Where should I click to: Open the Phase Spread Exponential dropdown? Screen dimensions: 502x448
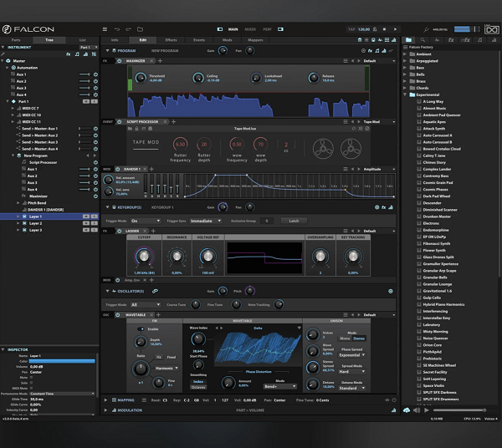coord(352,355)
